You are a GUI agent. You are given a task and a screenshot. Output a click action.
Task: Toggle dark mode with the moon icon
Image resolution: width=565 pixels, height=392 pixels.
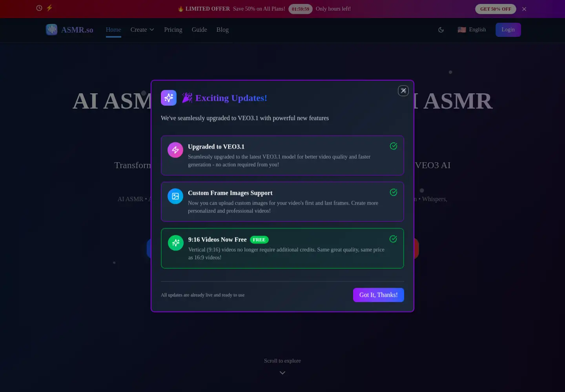441,30
